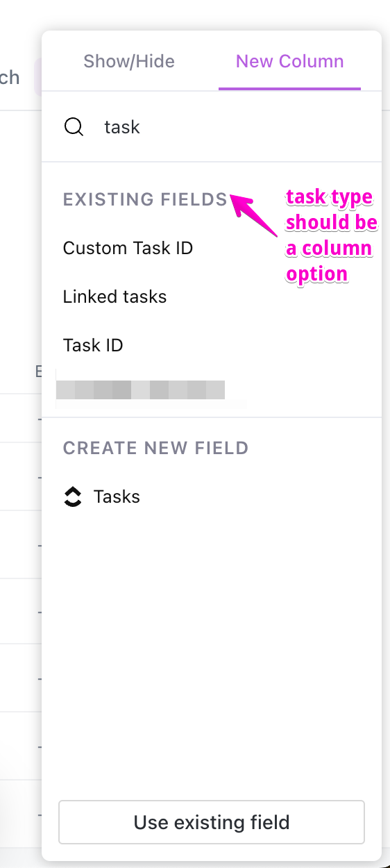Focus the search field containing "task"

(x=212, y=127)
